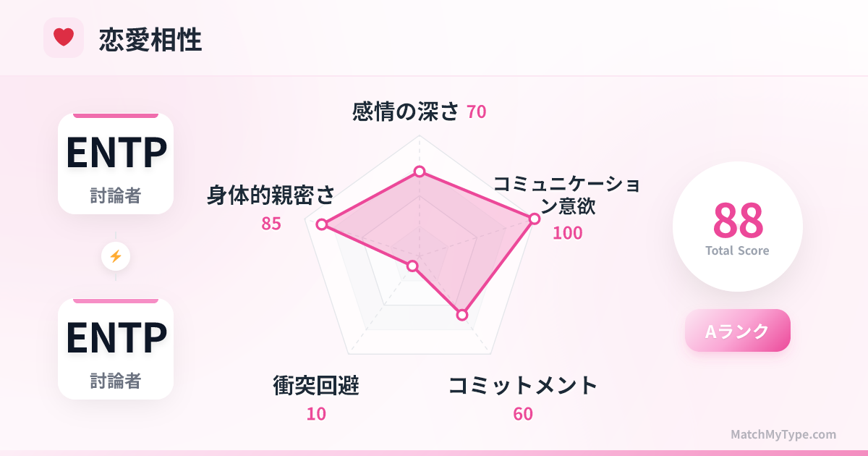Click the コミュニケーション意欲 radar label
868x456 pixels.
click(x=567, y=195)
